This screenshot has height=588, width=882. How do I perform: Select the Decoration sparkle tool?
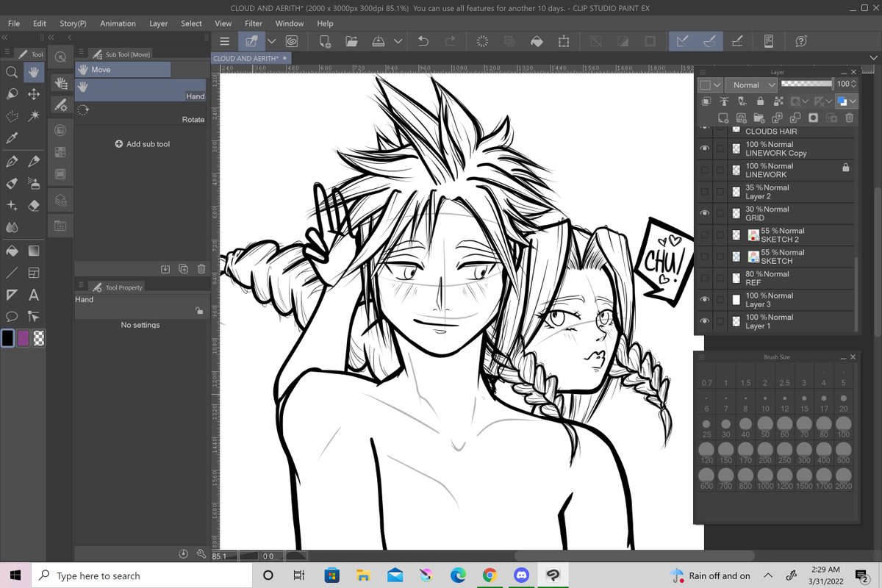coord(12,206)
